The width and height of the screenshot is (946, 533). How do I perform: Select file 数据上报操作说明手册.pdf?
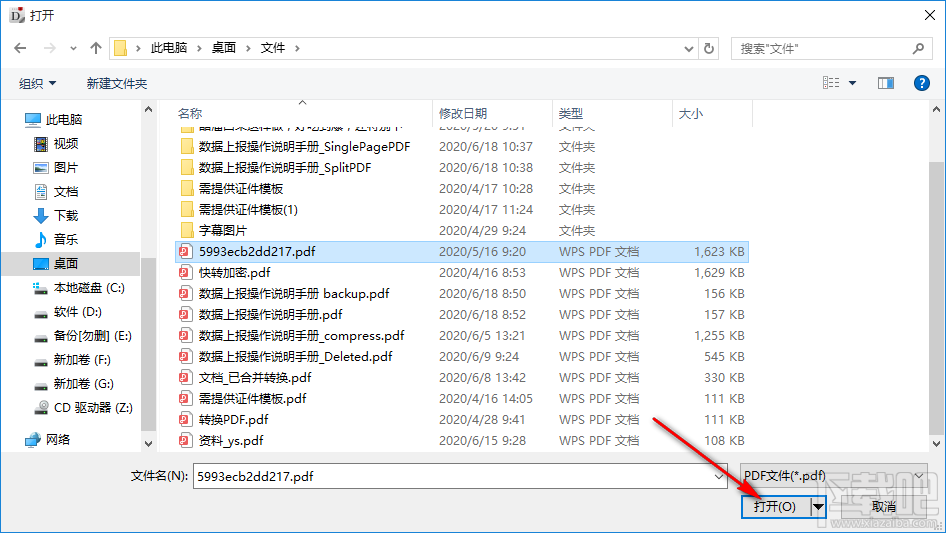(270, 314)
